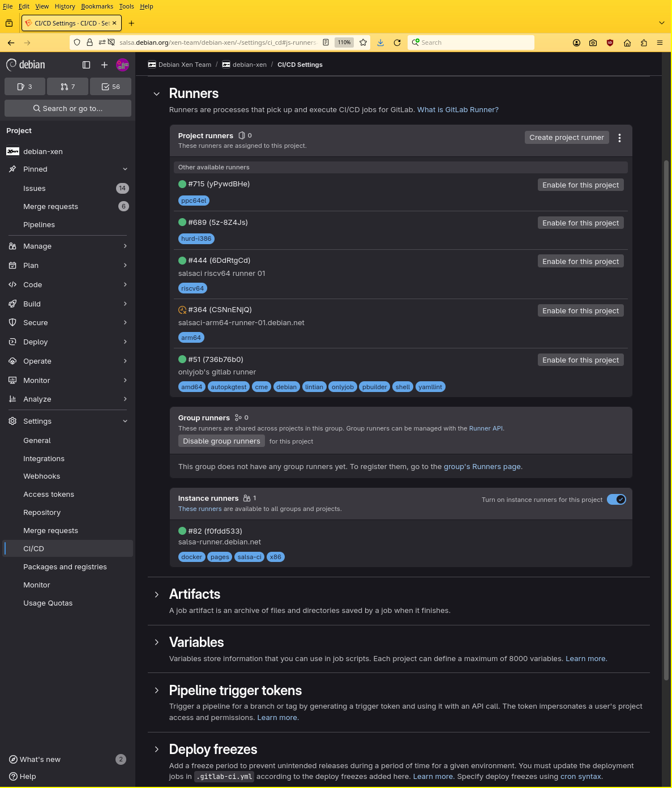The height and width of the screenshot is (788, 672).
Task: Click the Search or go to field
Action: tap(68, 108)
